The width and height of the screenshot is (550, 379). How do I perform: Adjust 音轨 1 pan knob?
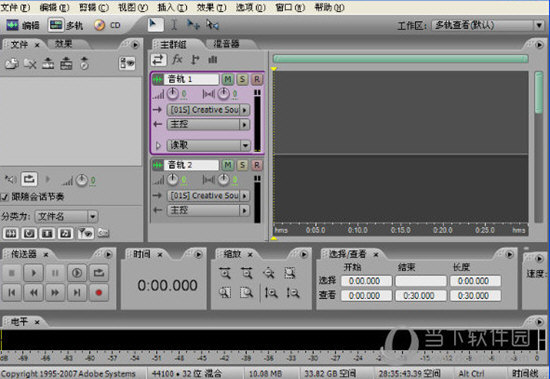click(x=223, y=94)
